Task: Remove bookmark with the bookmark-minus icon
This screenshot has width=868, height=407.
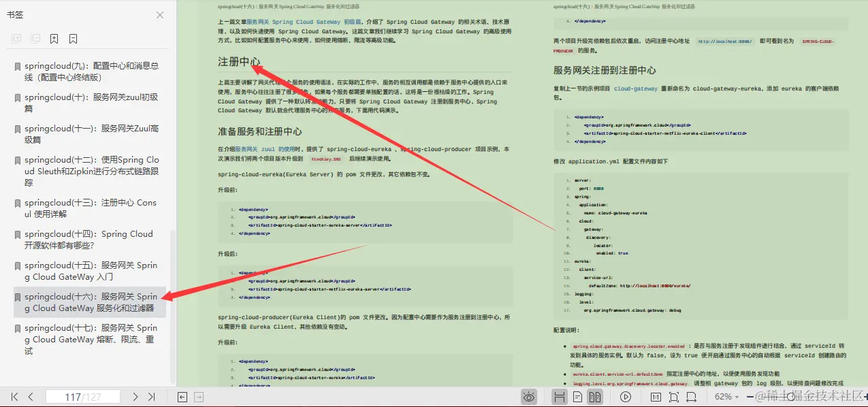Action: 73,39
